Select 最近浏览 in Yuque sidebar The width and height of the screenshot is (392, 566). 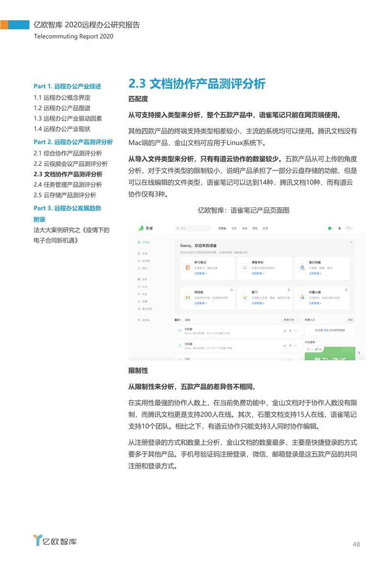click(x=145, y=309)
